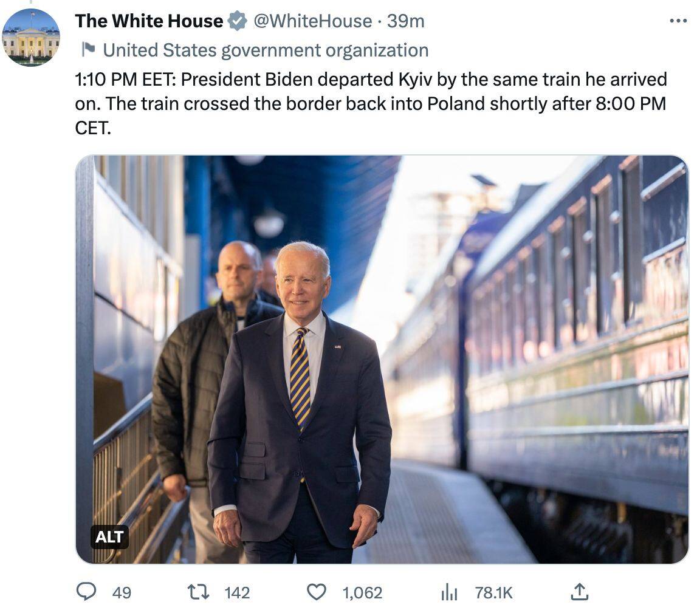Image resolution: width=697 pixels, height=616 pixels.
Task: Click the share upload arrow icon
Action: [580, 592]
